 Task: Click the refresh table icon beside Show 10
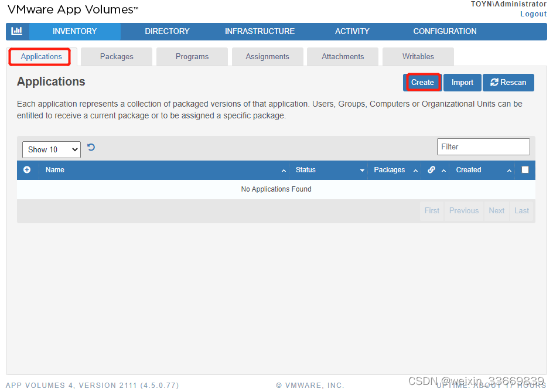[x=91, y=147]
